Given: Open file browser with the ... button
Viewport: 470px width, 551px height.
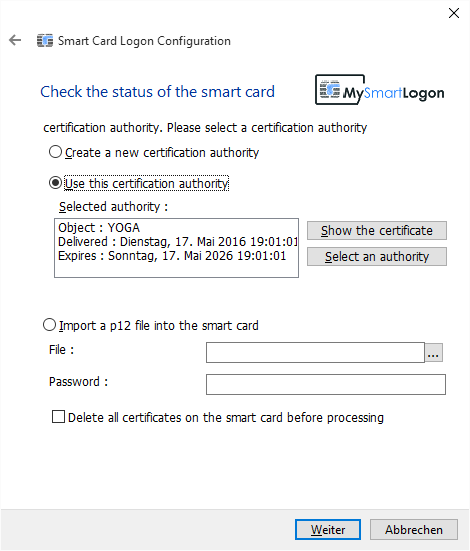Looking at the screenshot, I should coord(433,352).
